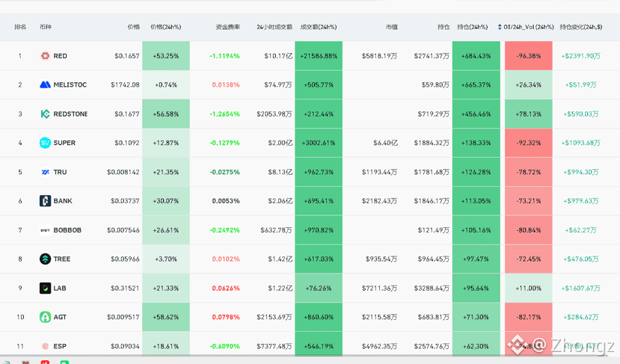Open the TREE coin name link

[61, 259]
